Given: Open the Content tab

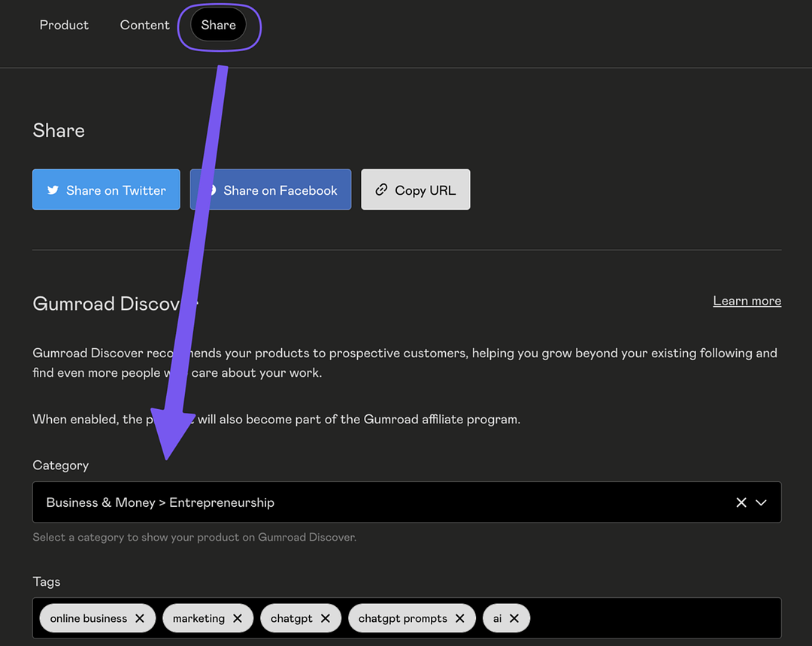Looking at the screenshot, I should click(x=144, y=25).
